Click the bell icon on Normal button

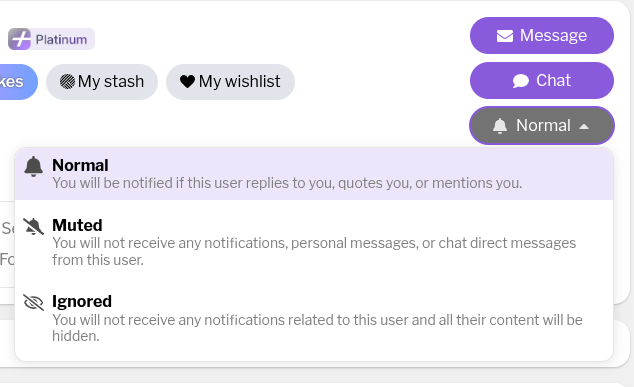500,126
